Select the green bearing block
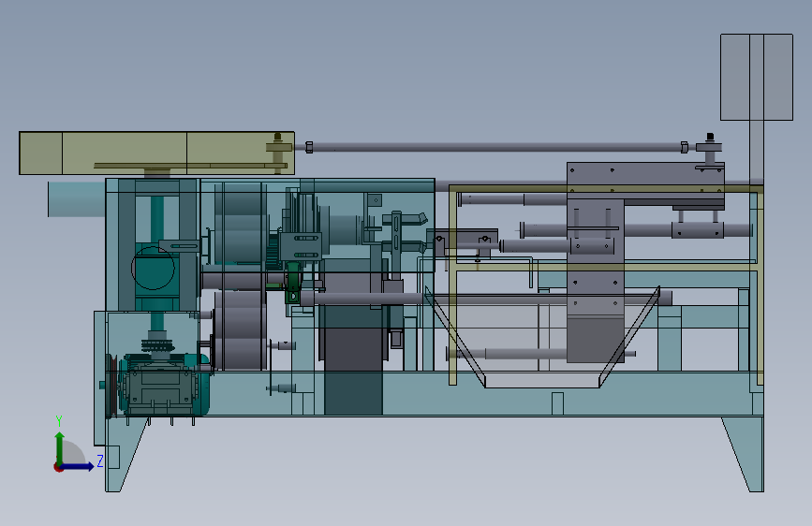812x526 pixels. 292,284
